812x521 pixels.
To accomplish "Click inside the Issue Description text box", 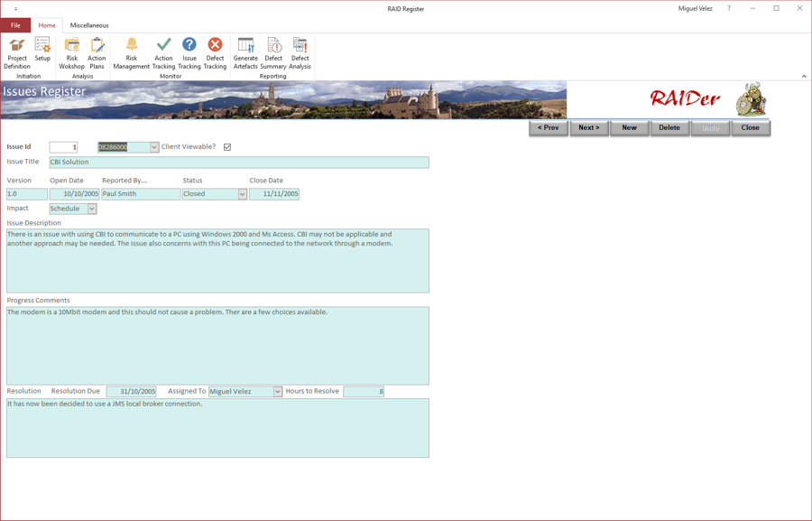I will pyautogui.click(x=217, y=260).
